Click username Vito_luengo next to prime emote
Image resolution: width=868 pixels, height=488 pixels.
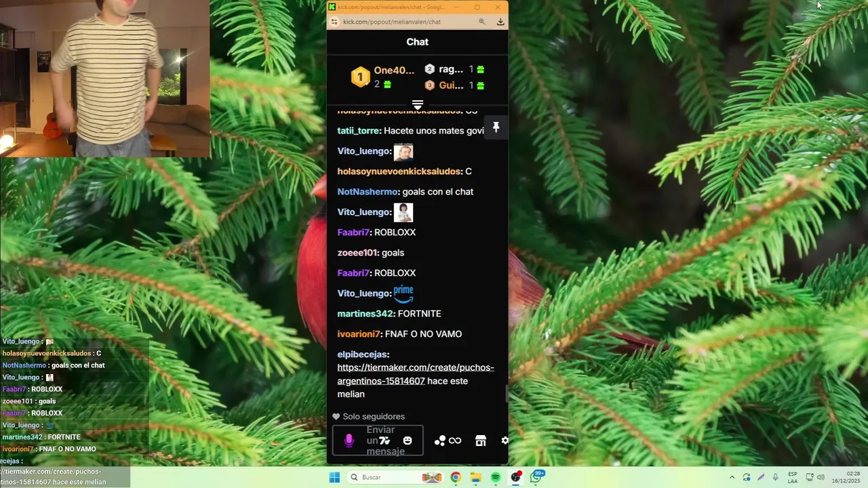point(364,293)
